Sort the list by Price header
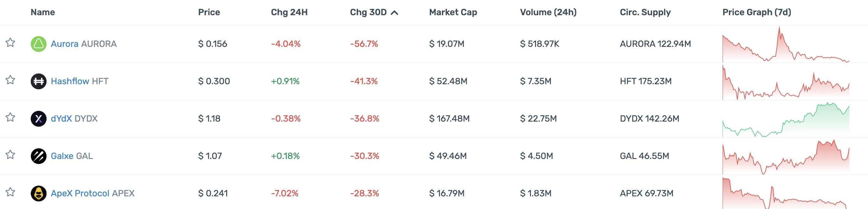Screen dimensions: 868x209 click(x=209, y=12)
